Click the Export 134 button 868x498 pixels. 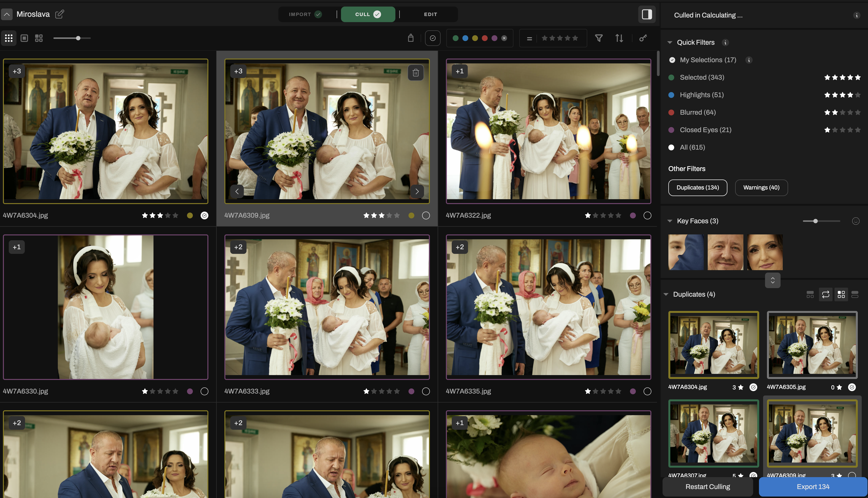click(x=813, y=486)
